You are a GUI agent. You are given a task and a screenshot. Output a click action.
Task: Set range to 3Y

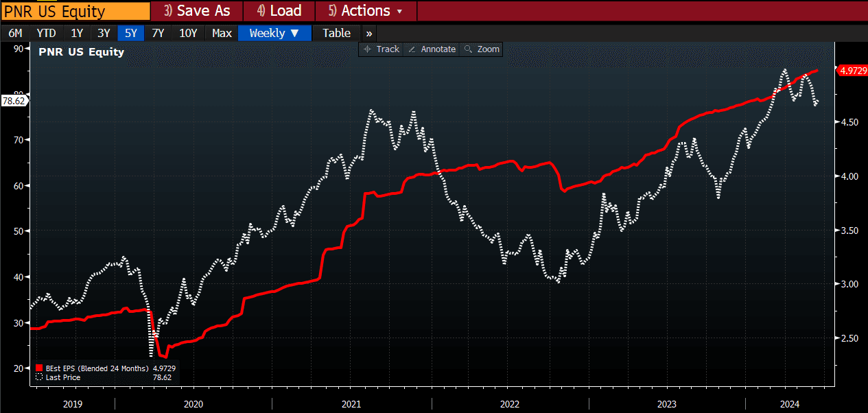point(104,33)
